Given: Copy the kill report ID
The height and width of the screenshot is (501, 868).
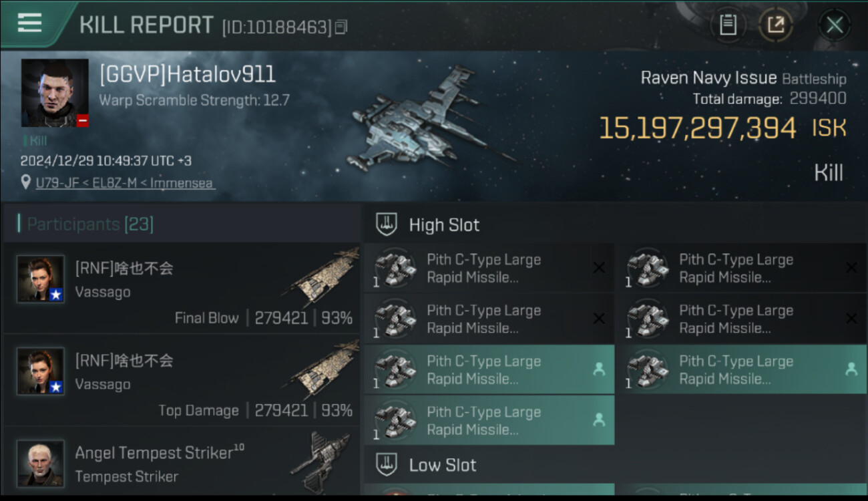Looking at the screenshot, I should (341, 27).
